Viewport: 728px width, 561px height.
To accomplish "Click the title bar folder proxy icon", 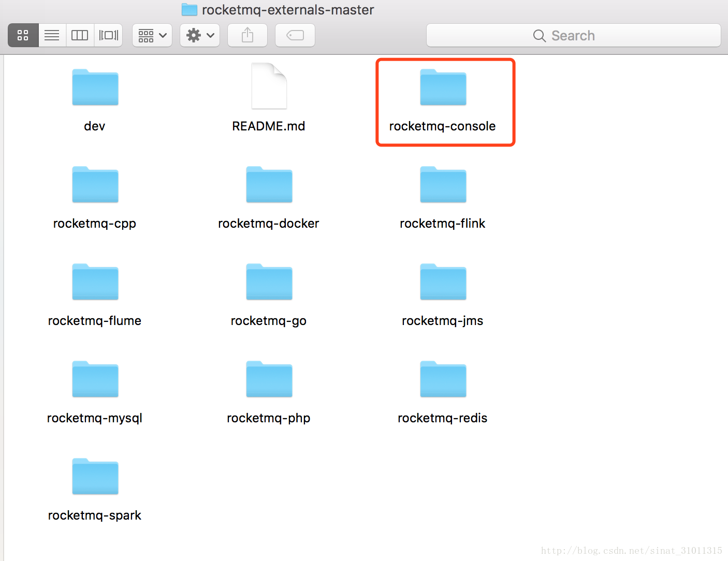I will [190, 10].
